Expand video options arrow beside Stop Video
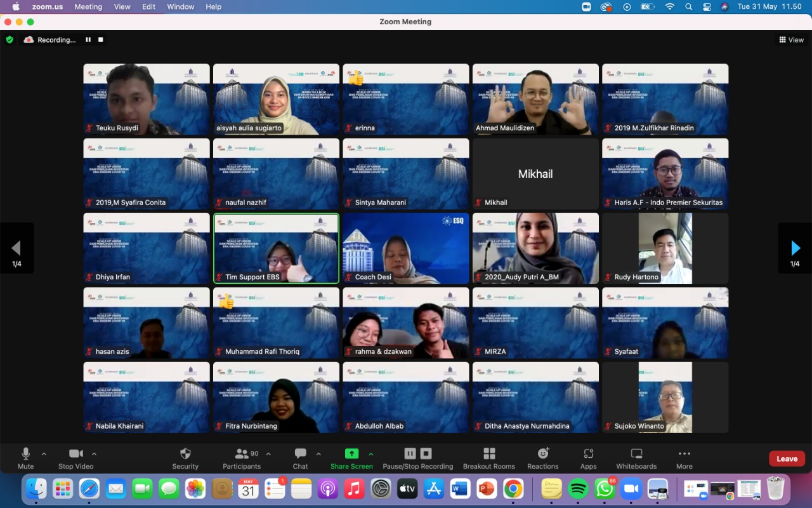 (x=94, y=454)
